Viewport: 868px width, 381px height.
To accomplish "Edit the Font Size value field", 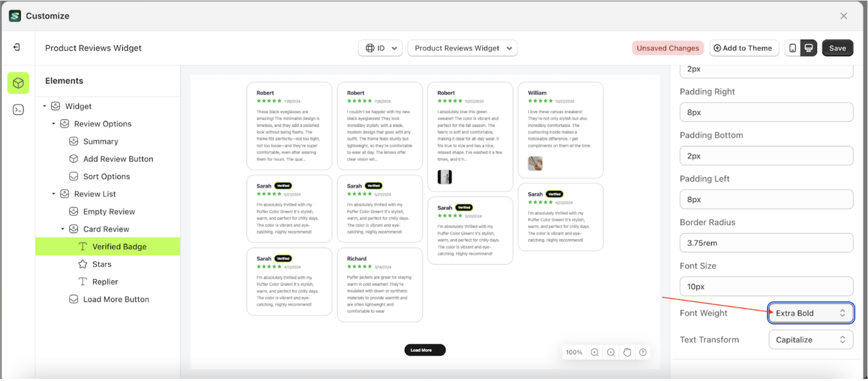I will tap(766, 286).
